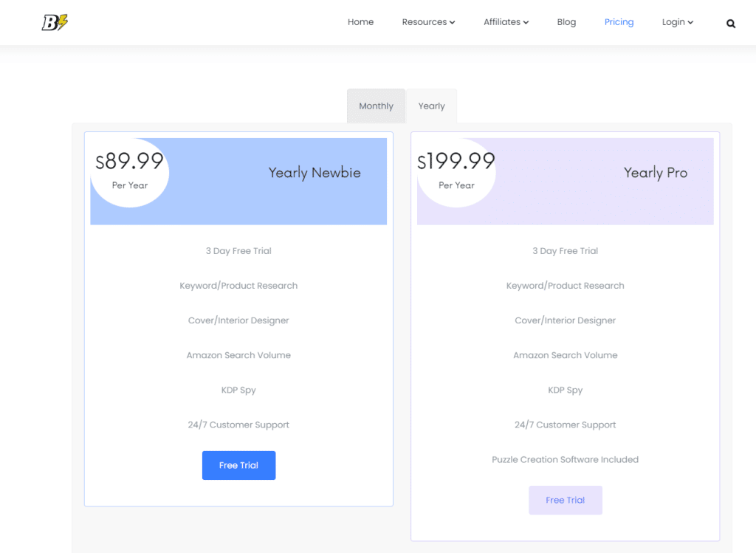Screen dimensions: 756x553
Task: Click the Yearly Pro plan header
Action: coord(655,173)
